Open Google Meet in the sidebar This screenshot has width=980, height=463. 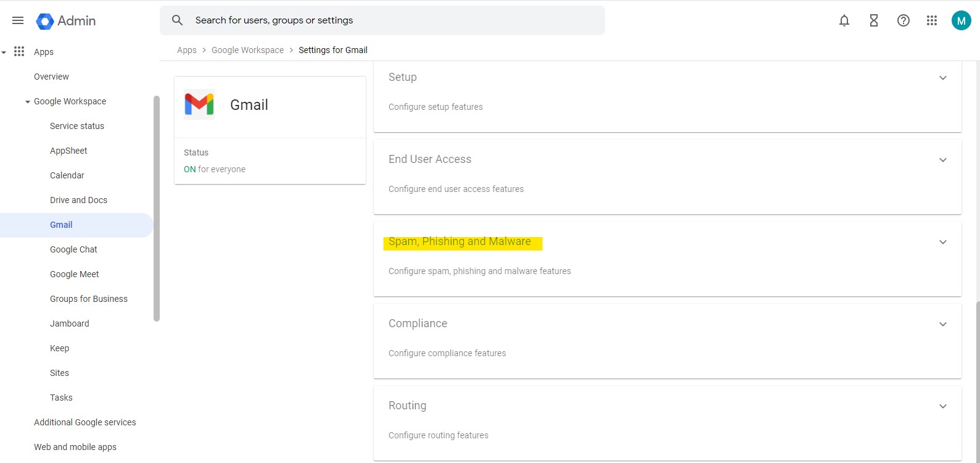tap(74, 274)
